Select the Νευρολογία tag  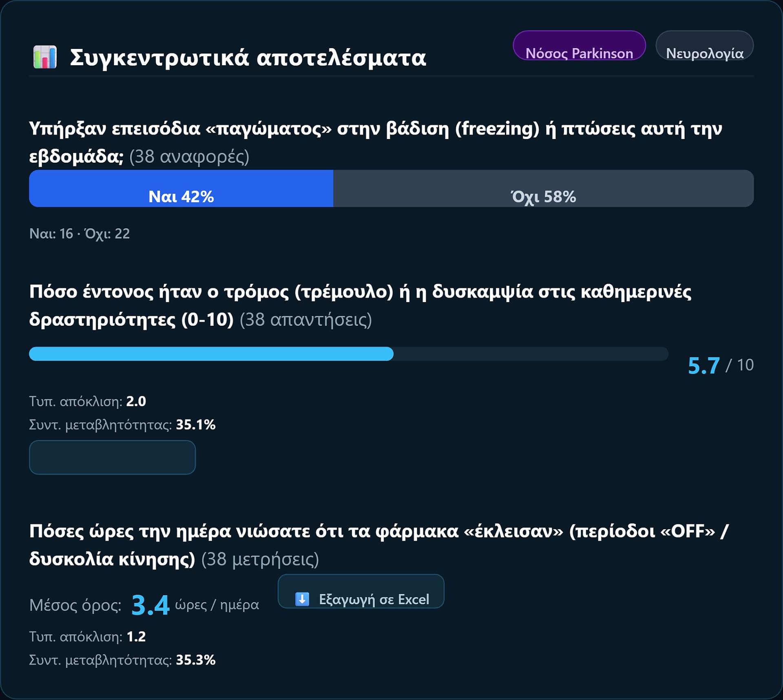point(704,45)
